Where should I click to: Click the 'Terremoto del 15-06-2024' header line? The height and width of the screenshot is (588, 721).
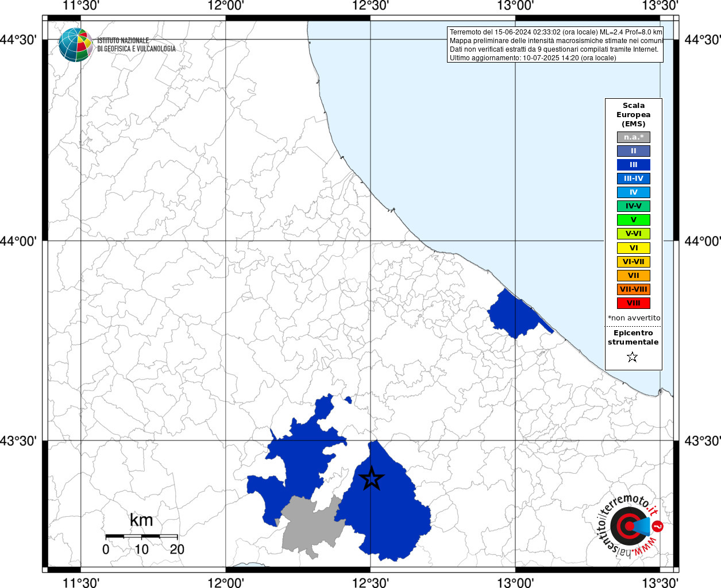coord(556,32)
